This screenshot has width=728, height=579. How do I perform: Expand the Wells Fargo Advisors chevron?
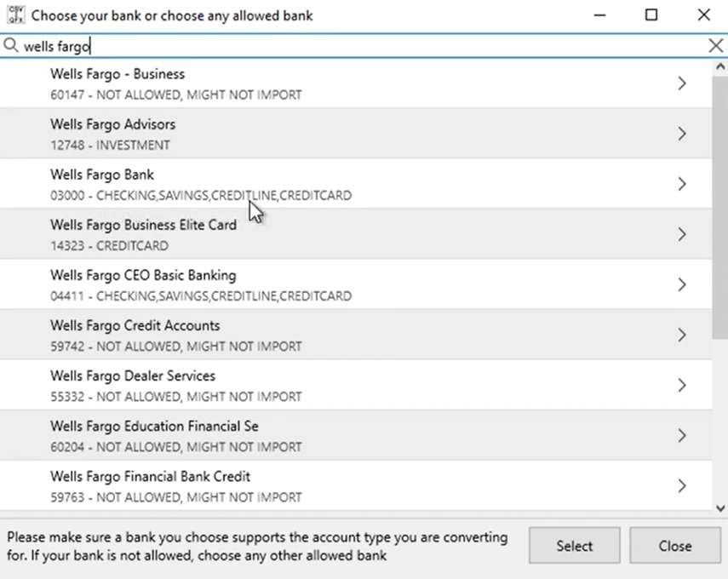pyautogui.click(x=681, y=134)
